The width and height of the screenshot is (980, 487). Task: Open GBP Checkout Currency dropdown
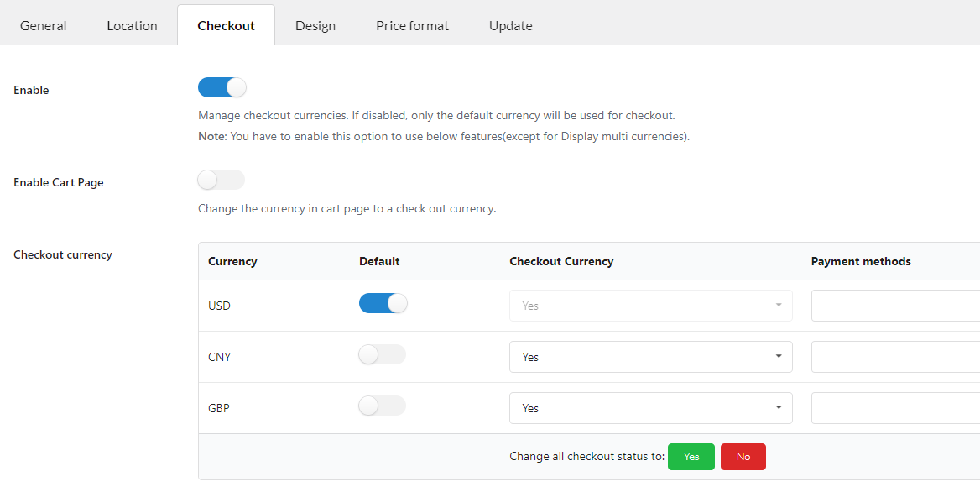click(650, 408)
